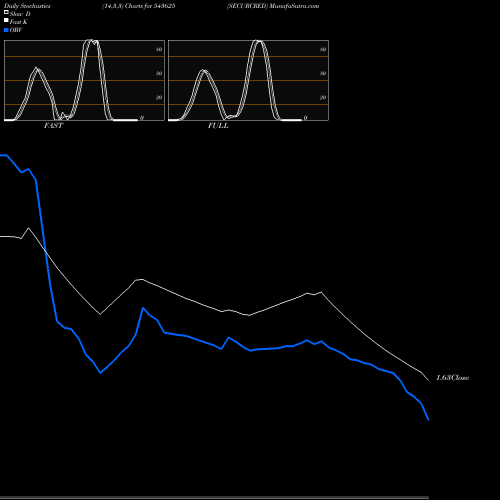This screenshot has height=500, width=500.
Task: Click the 'FAST' label under the chart
Action: coord(53,126)
